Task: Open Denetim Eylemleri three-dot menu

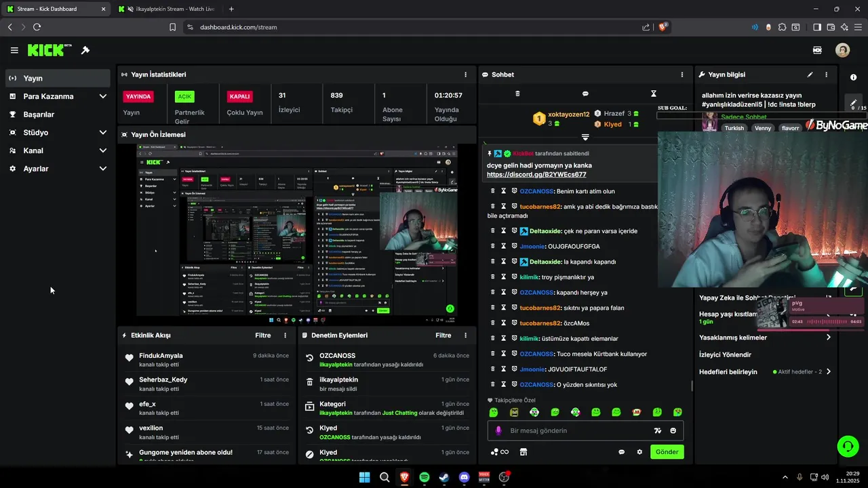Action: [x=465, y=335]
